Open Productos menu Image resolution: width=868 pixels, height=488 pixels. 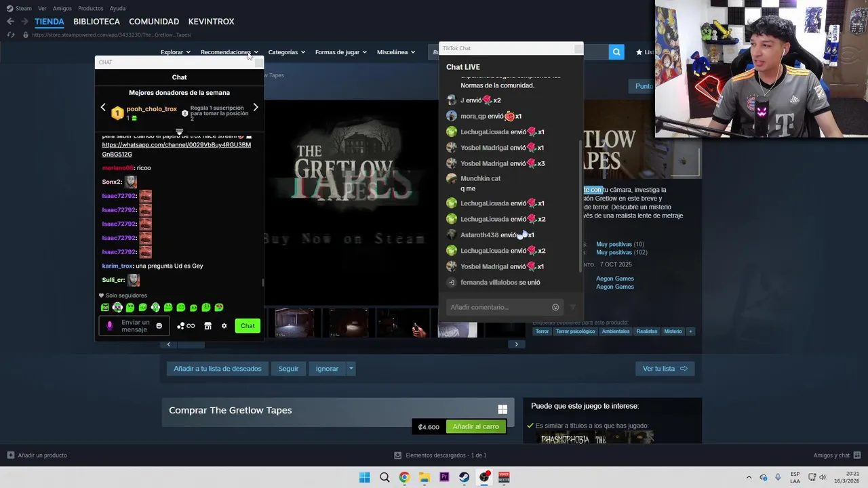click(91, 8)
